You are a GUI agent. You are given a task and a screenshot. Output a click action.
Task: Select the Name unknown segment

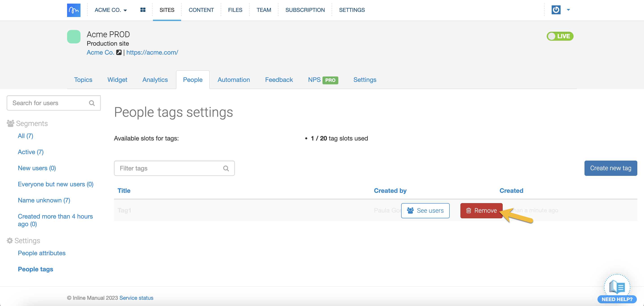pyautogui.click(x=44, y=200)
